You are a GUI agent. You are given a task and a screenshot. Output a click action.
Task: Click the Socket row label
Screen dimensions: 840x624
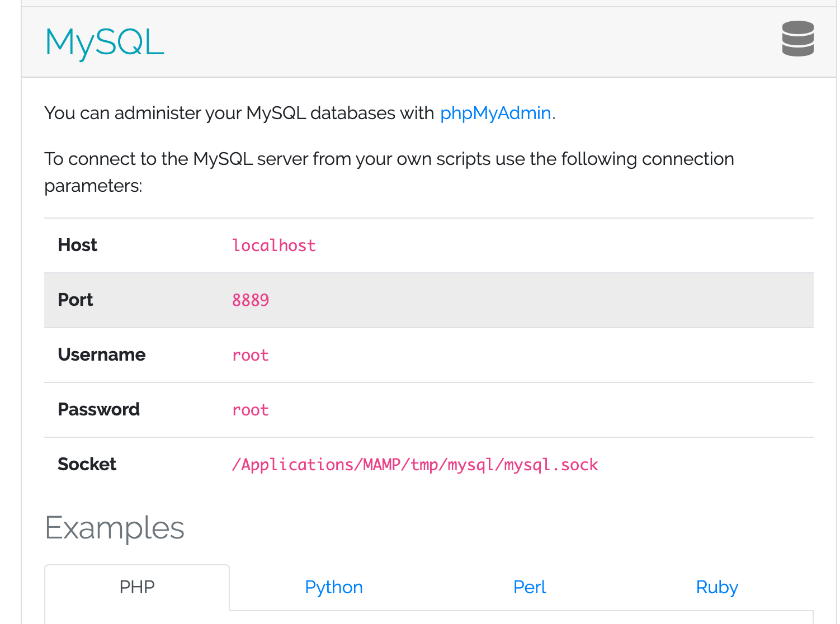coord(87,464)
